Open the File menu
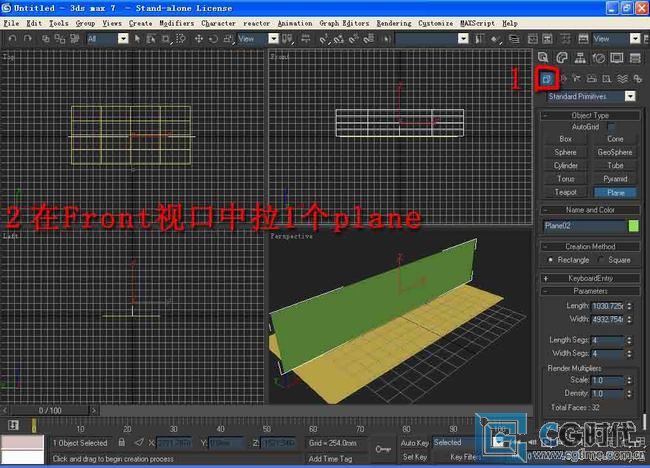Viewport: 650px width, 468px height. 11,23
